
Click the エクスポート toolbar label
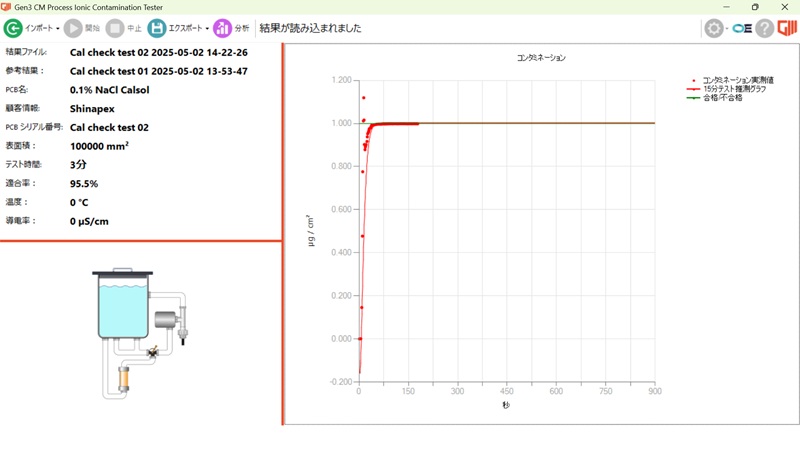click(185, 29)
